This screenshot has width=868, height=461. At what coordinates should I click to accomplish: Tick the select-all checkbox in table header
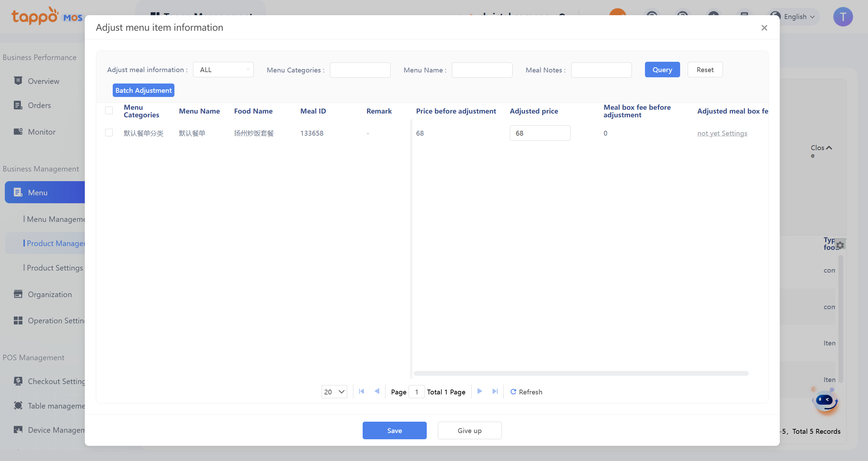(109, 111)
